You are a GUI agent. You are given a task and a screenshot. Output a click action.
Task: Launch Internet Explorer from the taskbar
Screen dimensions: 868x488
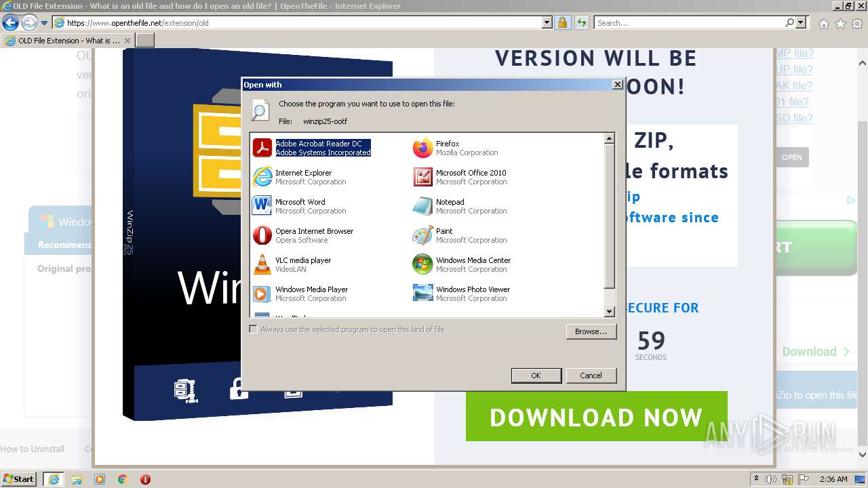[54, 479]
